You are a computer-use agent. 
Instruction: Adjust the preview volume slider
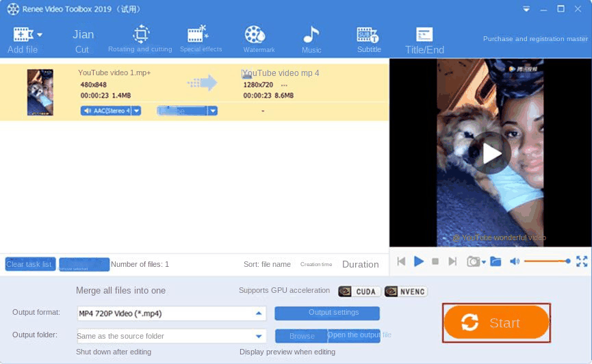point(546,261)
